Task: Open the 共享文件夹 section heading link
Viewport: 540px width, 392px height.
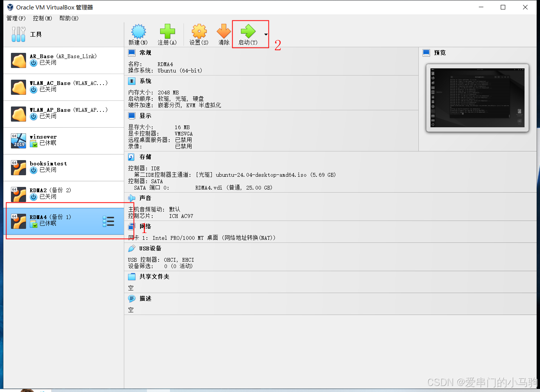Action: tap(154, 276)
